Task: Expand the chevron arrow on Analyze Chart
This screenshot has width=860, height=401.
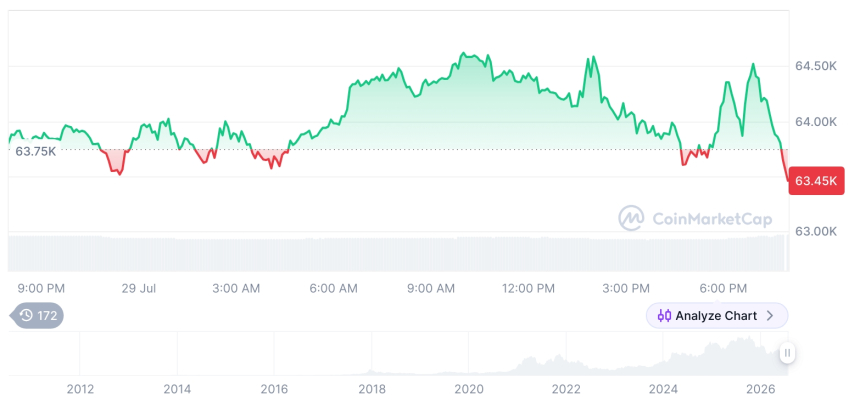Action: click(x=770, y=316)
